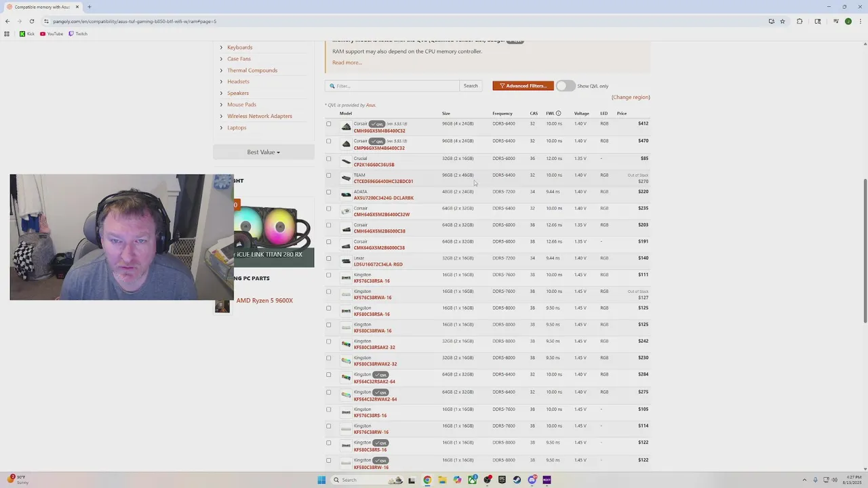868x488 pixels.
Task: Click the weather widget on taskbar
Action: (18, 480)
